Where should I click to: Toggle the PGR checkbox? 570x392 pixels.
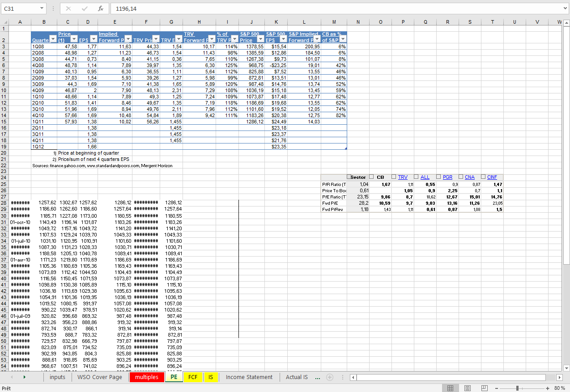point(438,177)
